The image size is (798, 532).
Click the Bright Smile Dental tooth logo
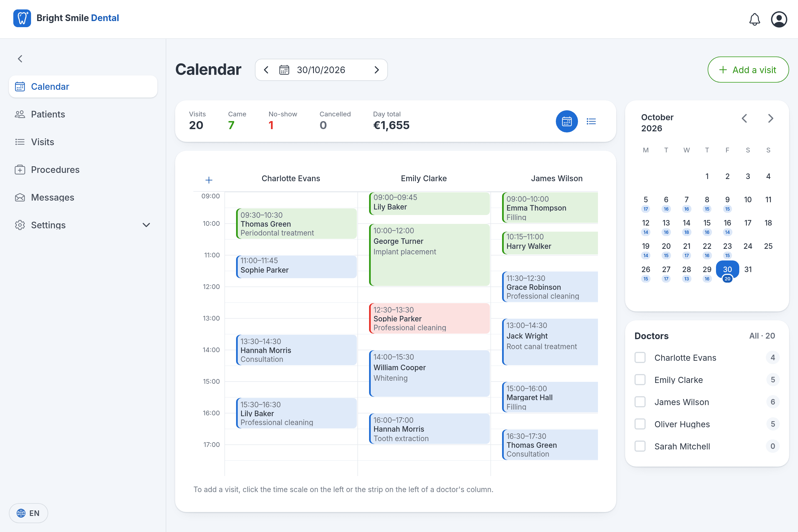pos(22,18)
